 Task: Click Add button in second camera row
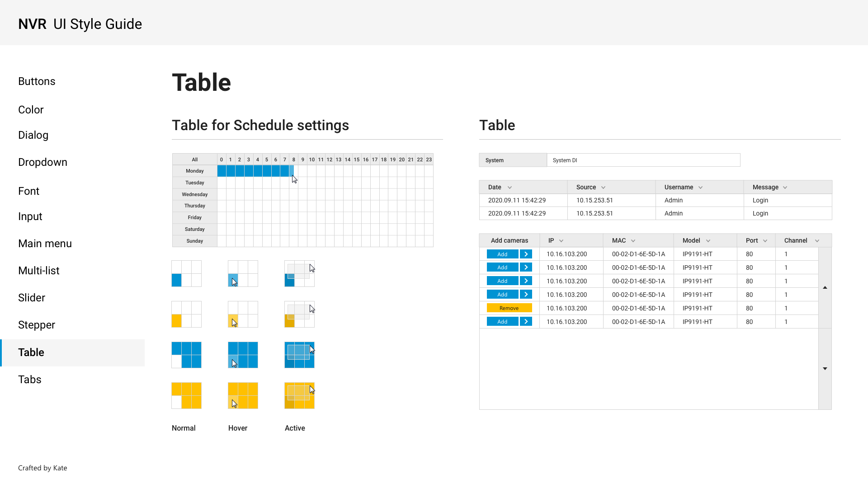point(502,267)
